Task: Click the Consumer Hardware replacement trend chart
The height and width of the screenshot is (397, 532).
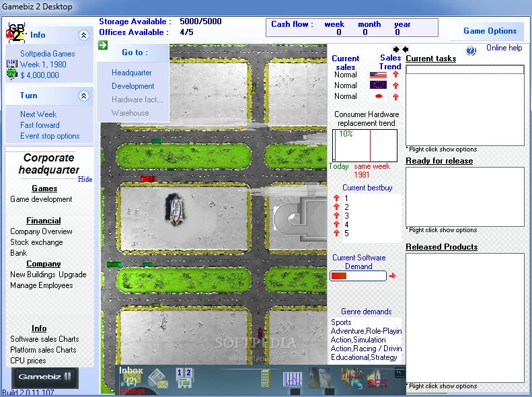Action: (365, 145)
